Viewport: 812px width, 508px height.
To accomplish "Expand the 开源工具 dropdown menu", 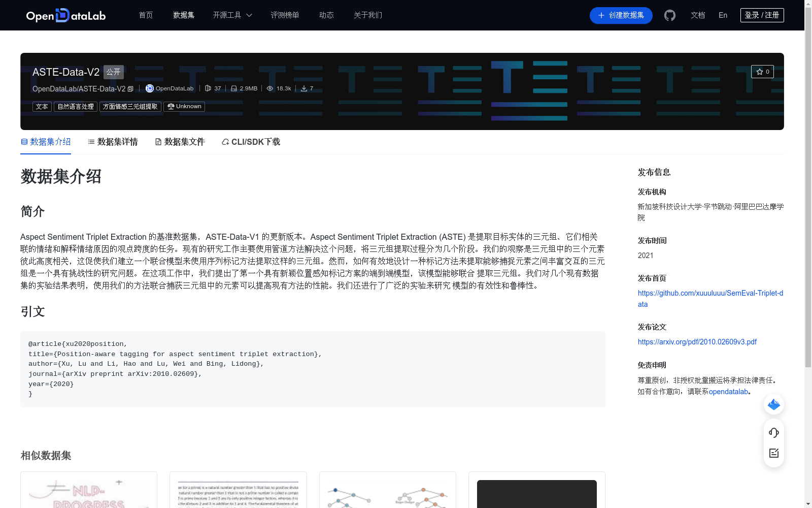I will (232, 15).
